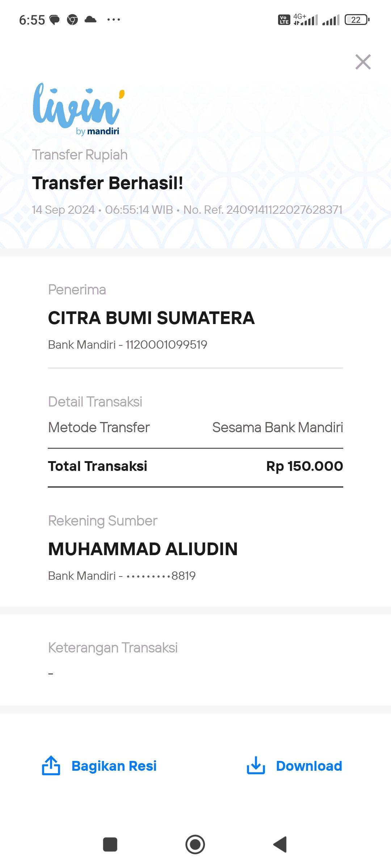Tap the Android back triangle button
Image resolution: width=391 pixels, height=868 pixels.
pyautogui.click(x=280, y=844)
